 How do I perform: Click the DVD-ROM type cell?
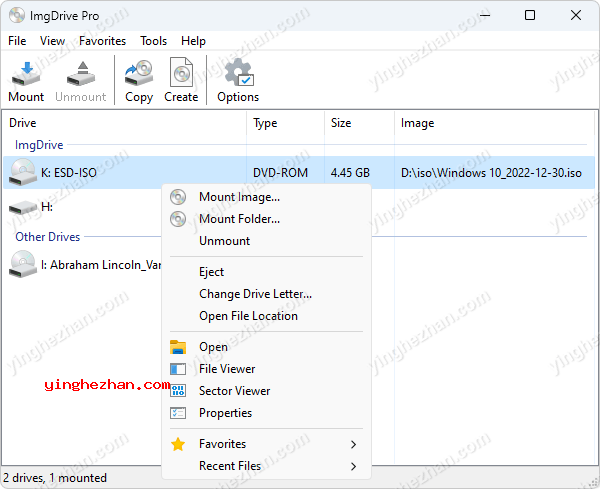[280, 173]
